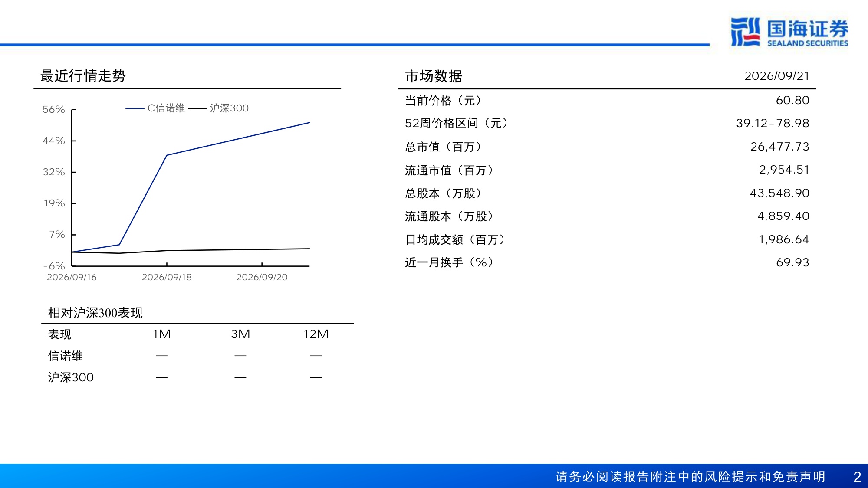
Task: Click the 近一月换手 value 69.93
Action: [x=792, y=262]
